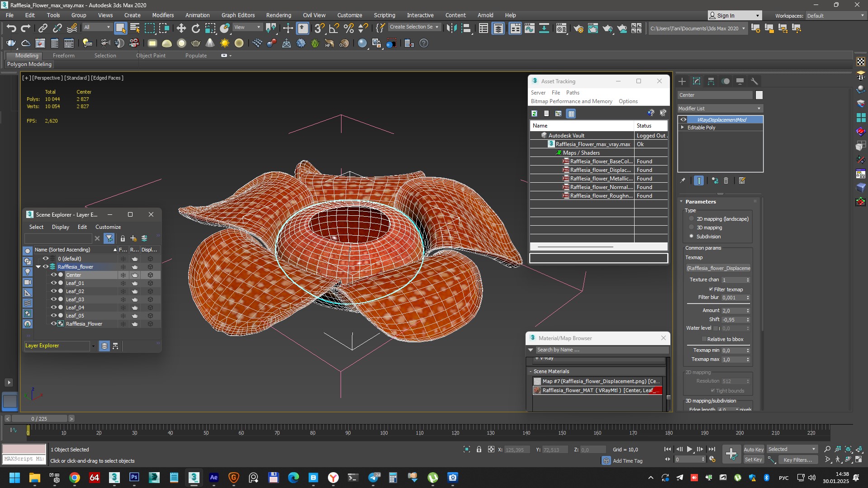Open the Render Setup icon
The height and width of the screenshot is (488, 868).
point(578,28)
